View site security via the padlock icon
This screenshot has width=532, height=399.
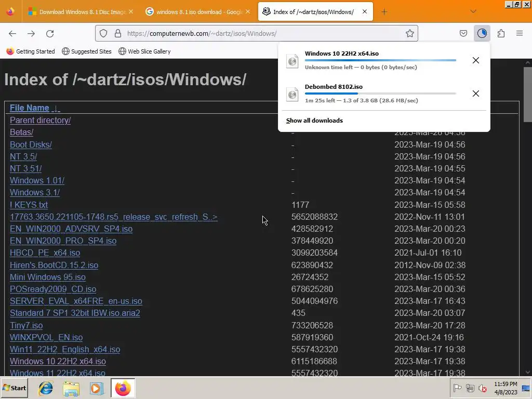pyautogui.click(x=118, y=33)
